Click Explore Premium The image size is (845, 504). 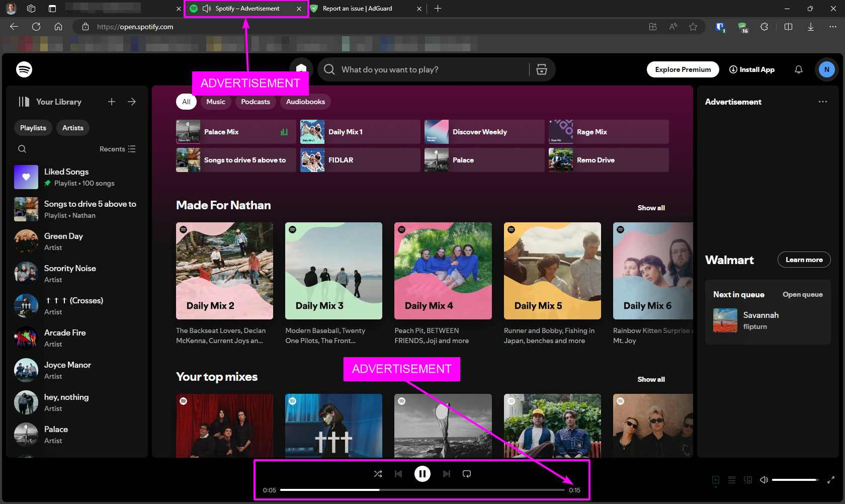683,69
